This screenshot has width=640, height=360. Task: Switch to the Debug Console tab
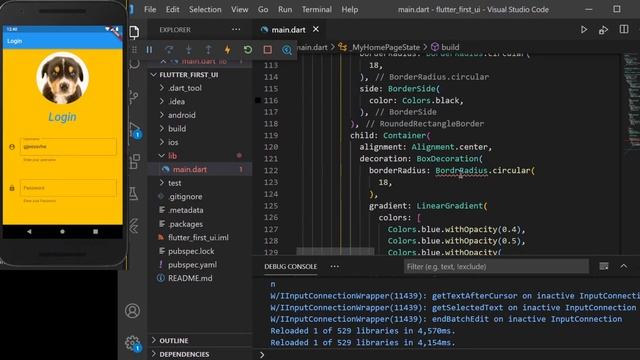[x=291, y=267]
